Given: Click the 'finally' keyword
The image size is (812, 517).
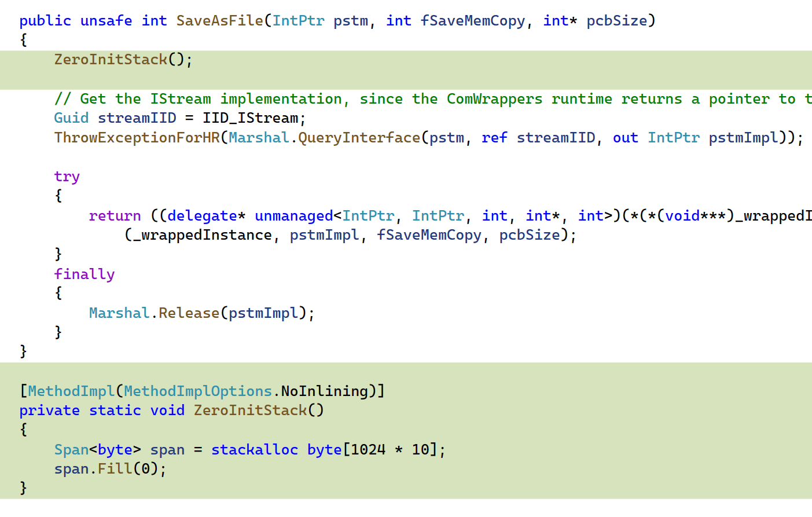Looking at the screenshot, I should pos(84,274).
